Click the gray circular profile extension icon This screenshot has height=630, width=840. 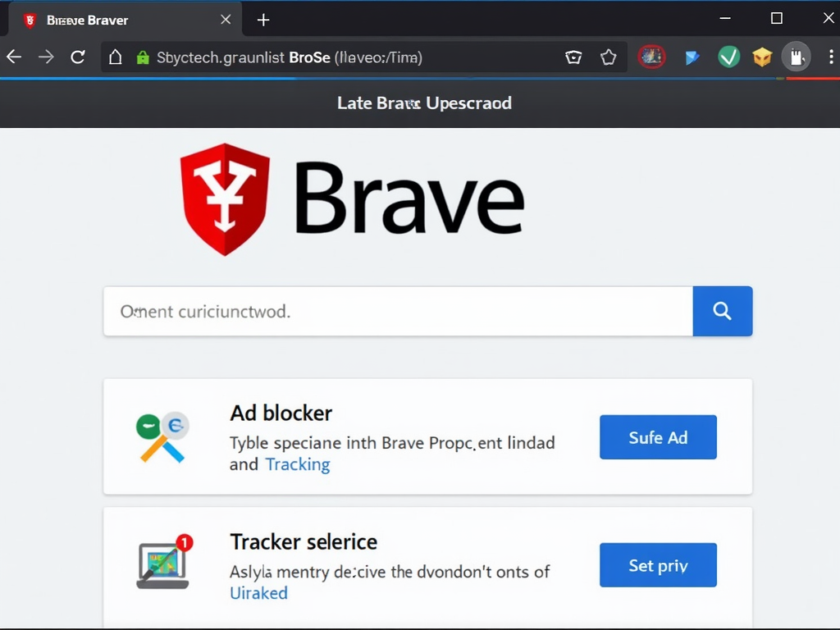tap(796, 57)
